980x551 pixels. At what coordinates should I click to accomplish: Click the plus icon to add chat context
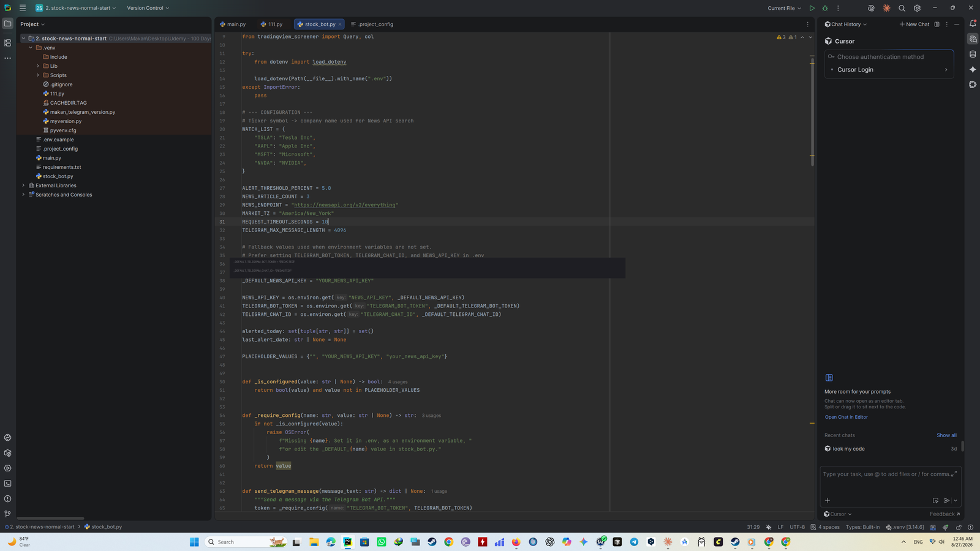click(x=827, y=500)
